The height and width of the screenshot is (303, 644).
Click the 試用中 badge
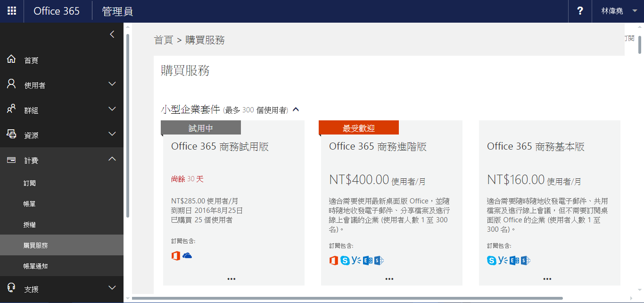point(201,127)
